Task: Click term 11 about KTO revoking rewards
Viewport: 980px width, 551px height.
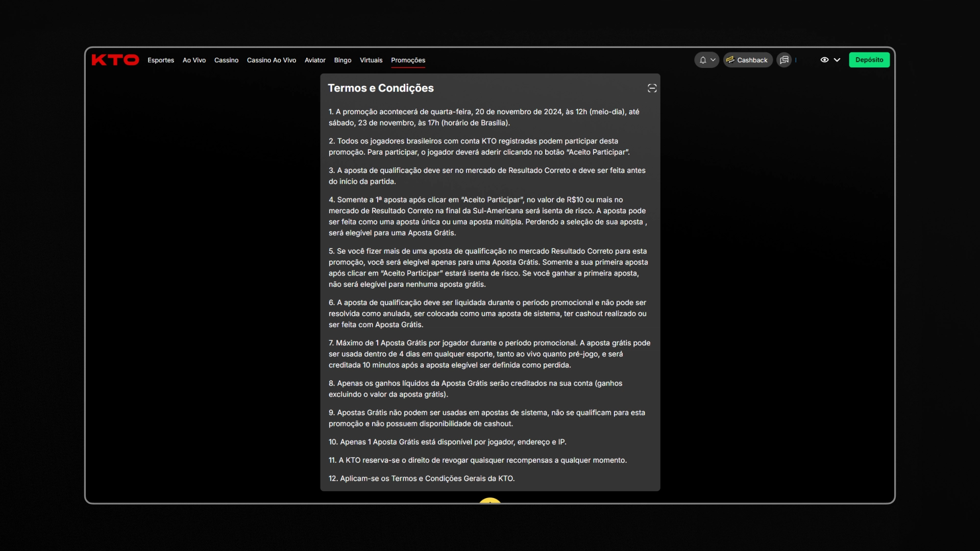Action: [477, 460]
